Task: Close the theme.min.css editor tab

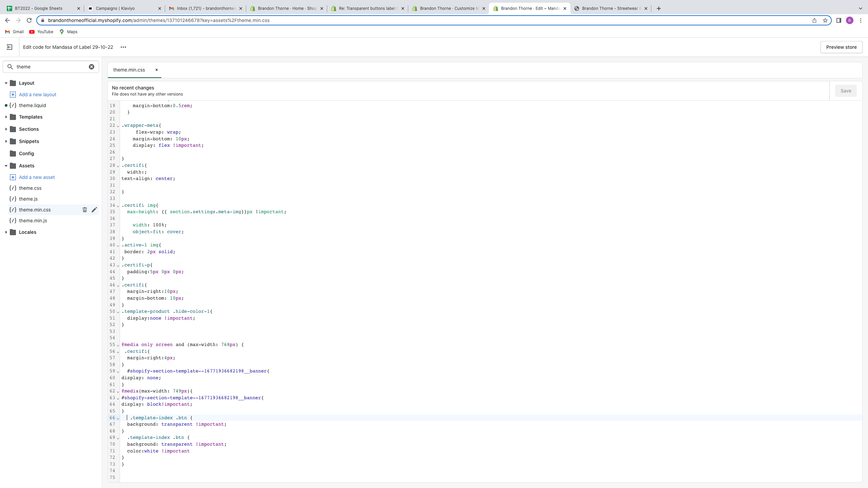Action: [157, 70]
